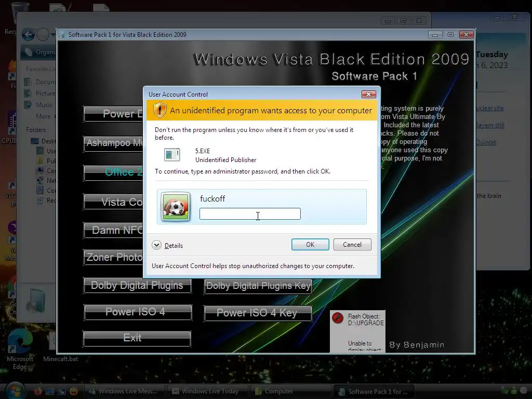The height and width of the screenshot is (399, 532).
Task: Click the VLC media player desktop shortcut
Action: tap(11, 195)
